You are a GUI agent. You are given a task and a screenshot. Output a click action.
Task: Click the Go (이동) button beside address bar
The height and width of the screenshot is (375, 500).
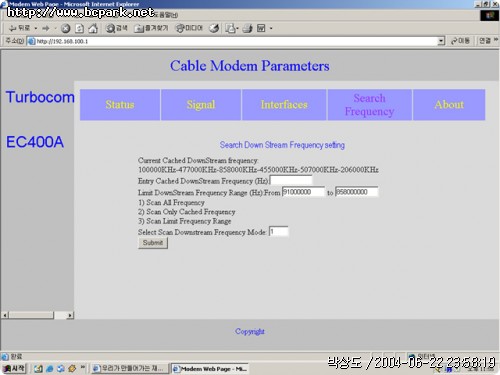click(460, 41)
